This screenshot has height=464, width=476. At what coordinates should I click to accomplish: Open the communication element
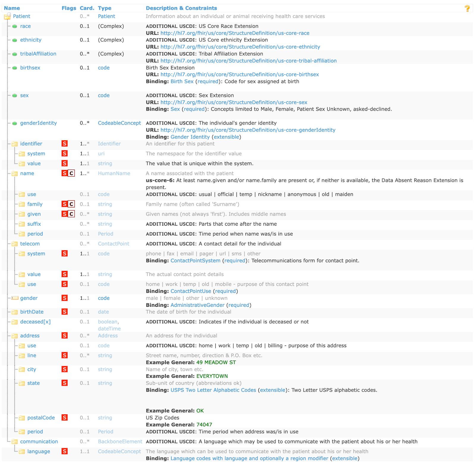(39, 442)
